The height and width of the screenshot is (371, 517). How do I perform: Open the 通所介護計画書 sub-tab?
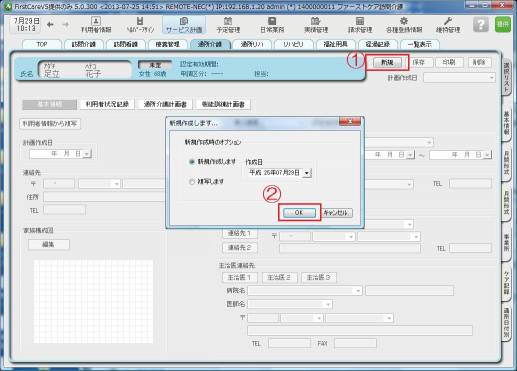point(165,104)
